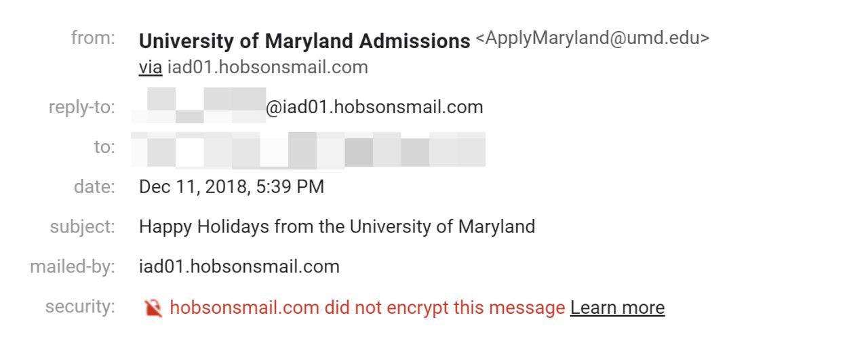Screen dimensions: 868x349
Task: Click the @iad01.hobsonsmail.com reply-to domain text
Action: point(374,107)
